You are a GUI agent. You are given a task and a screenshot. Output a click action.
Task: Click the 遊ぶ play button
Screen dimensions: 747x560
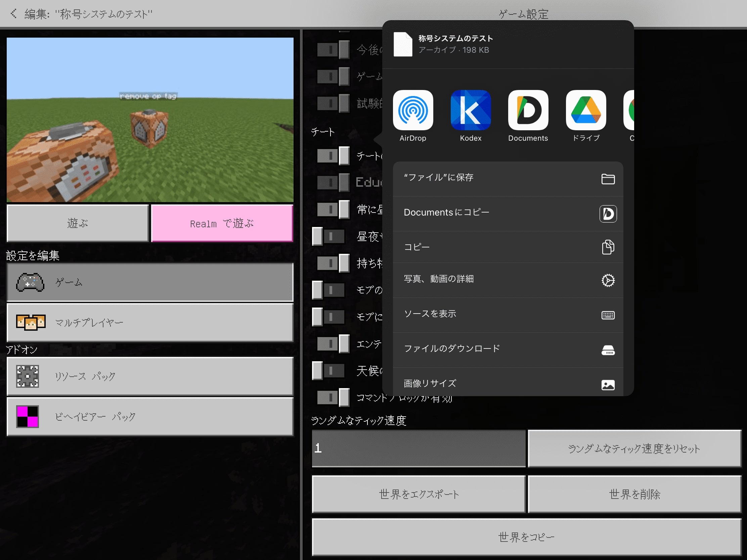coord(78,223)
